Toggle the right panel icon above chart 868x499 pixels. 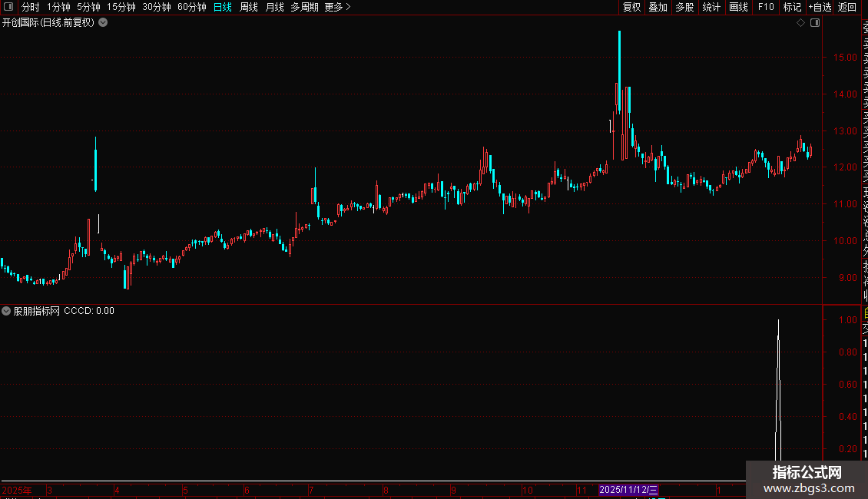click(x=815, y=23)
